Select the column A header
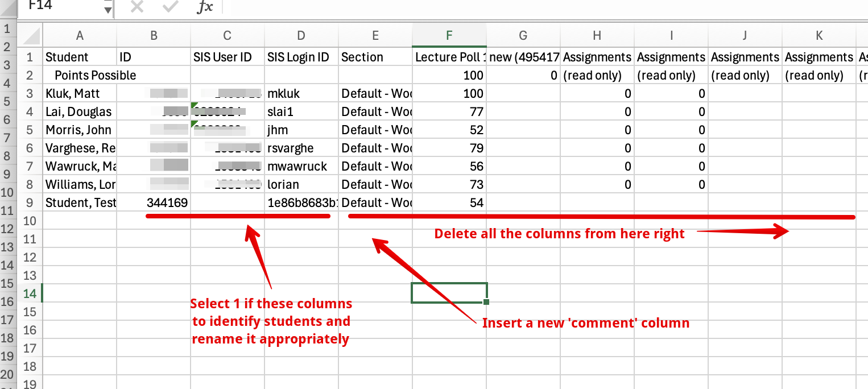 [x=80, y=36]
